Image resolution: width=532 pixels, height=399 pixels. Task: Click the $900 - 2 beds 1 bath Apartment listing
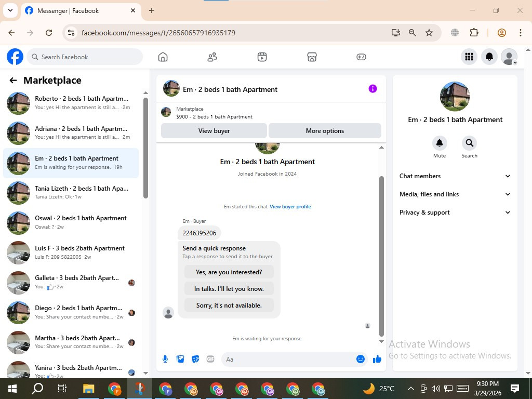click(214, 117)
